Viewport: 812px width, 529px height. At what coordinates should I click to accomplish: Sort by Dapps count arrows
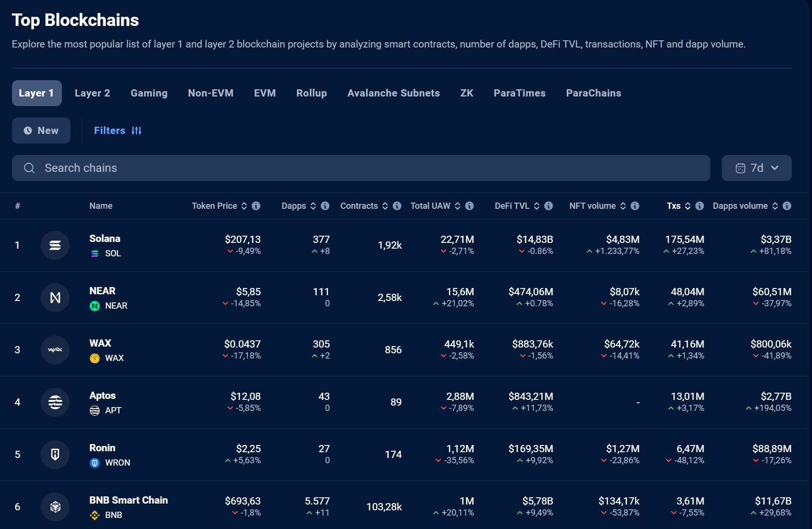tap(313, 206)
